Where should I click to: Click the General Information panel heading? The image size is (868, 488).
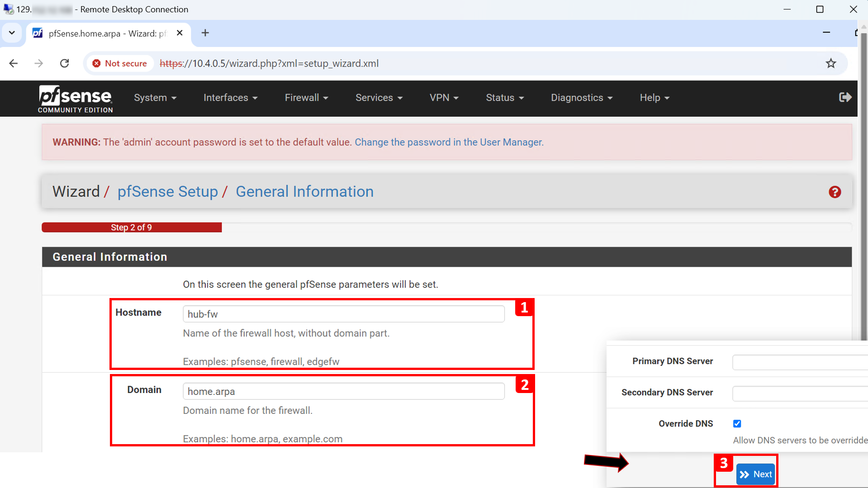click(110, 257)
